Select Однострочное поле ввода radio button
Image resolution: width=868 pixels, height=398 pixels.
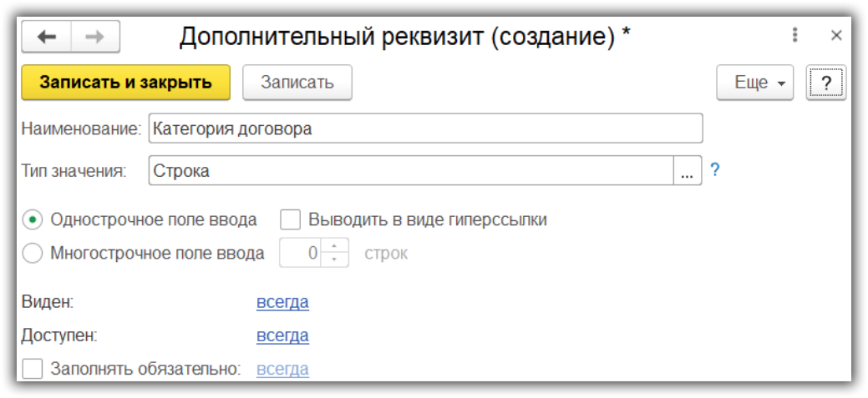[x=33, y=220]
